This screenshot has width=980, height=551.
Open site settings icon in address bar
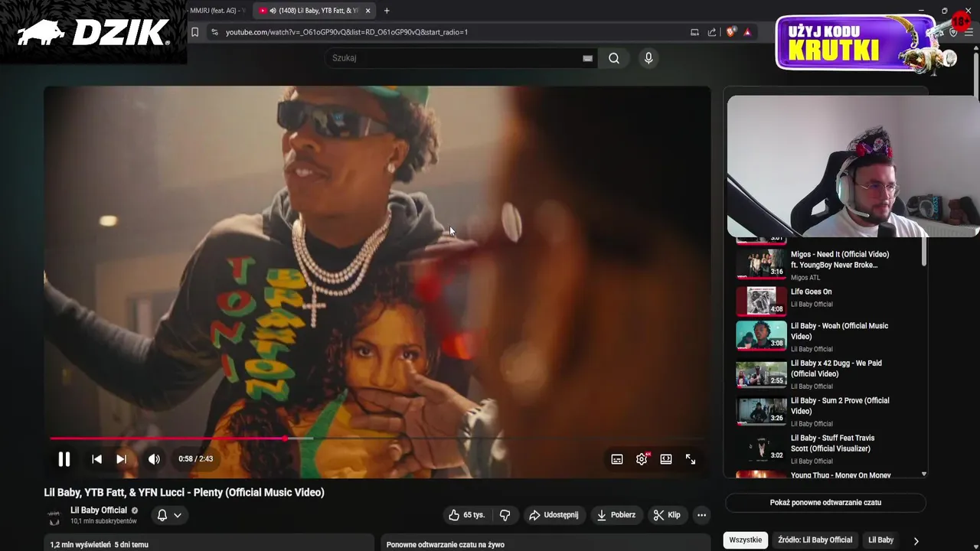(214, 32)
